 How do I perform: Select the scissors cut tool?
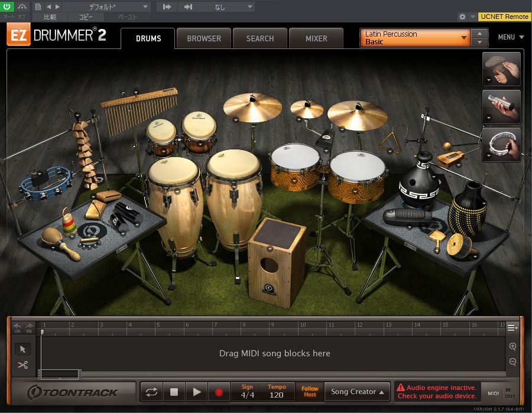coord(22,365)
